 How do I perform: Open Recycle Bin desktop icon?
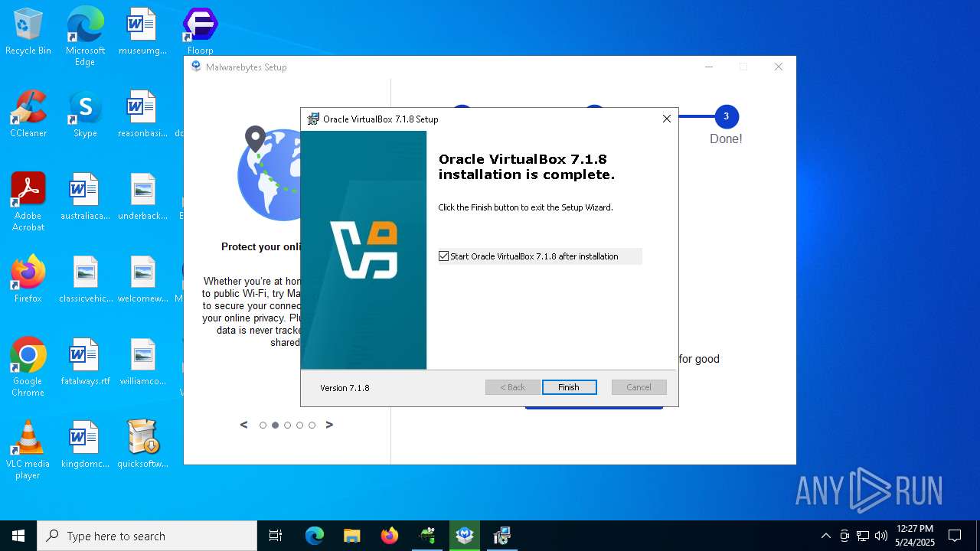[x=28, y=31]
